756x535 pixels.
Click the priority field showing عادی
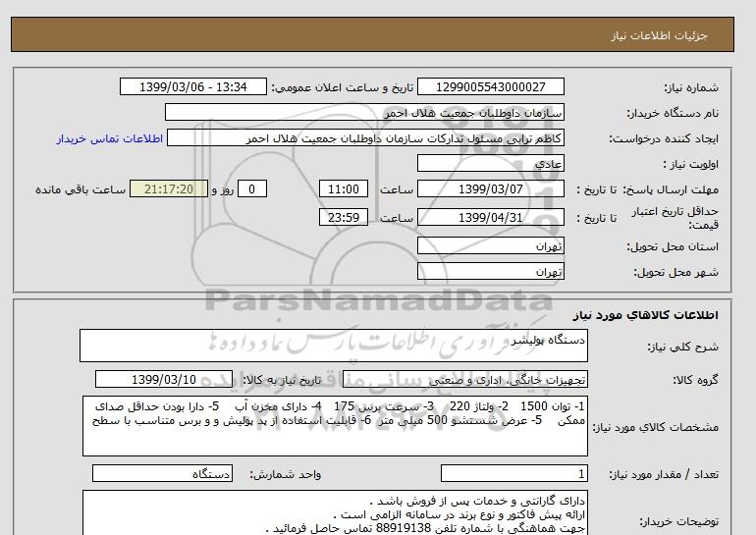(x=490, y=163)
